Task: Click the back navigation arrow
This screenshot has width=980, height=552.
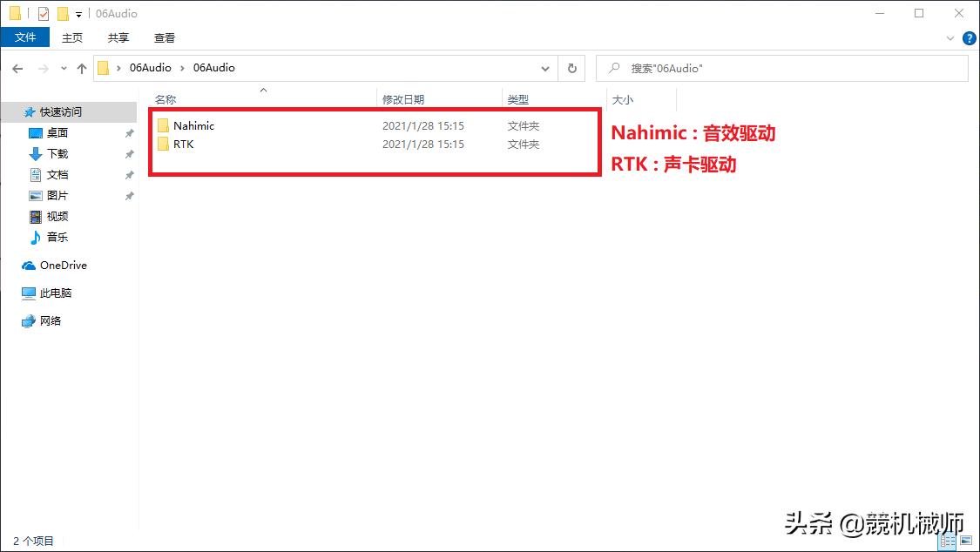Action: click(18, 68)
